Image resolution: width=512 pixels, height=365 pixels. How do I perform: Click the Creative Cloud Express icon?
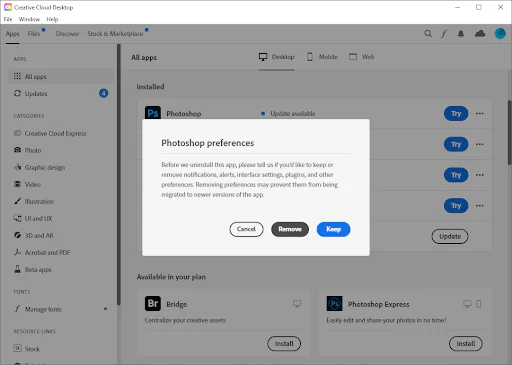[x=17, y=133]
